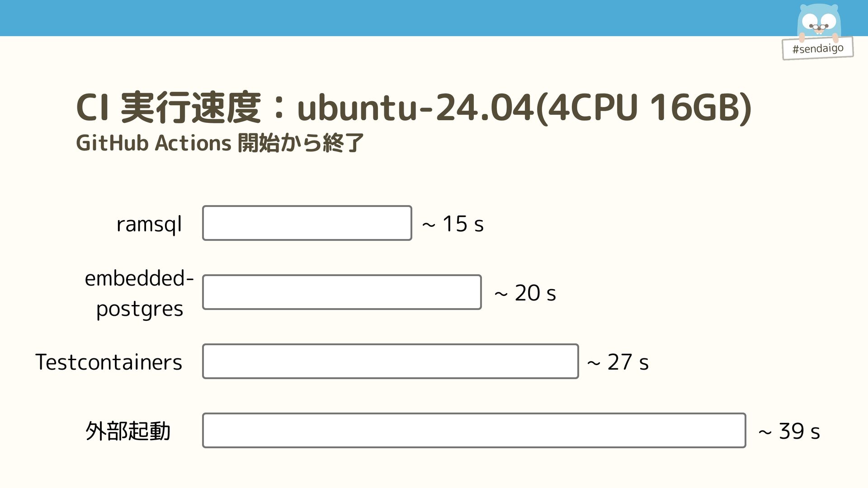Click the Testcontainers bar
The height and width of the screenshot is (488, 868).
[390, 361]
